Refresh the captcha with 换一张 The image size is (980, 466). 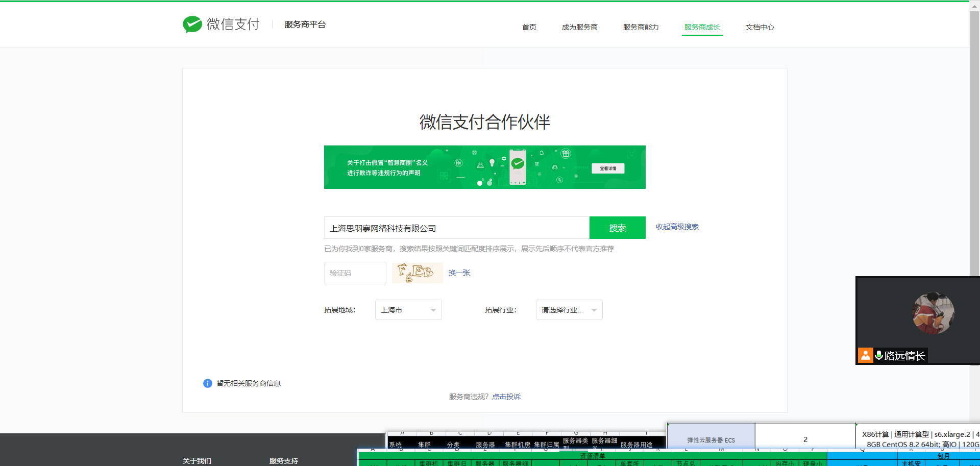(459, 273)
